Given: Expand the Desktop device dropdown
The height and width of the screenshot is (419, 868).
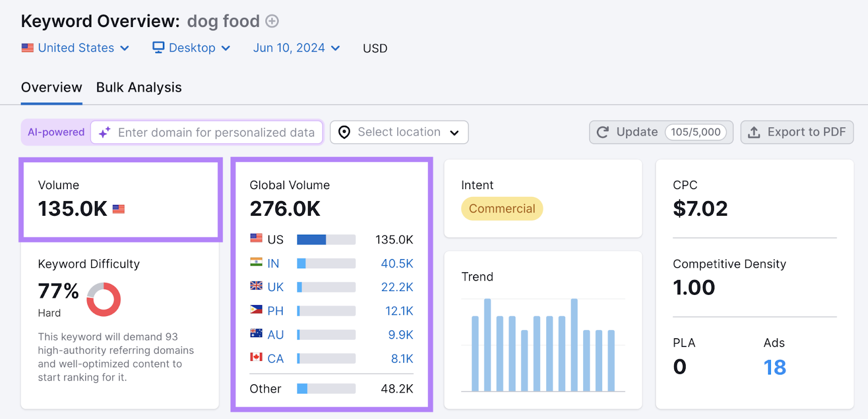Looking at the screenshot, I should [x=192, y=48].
